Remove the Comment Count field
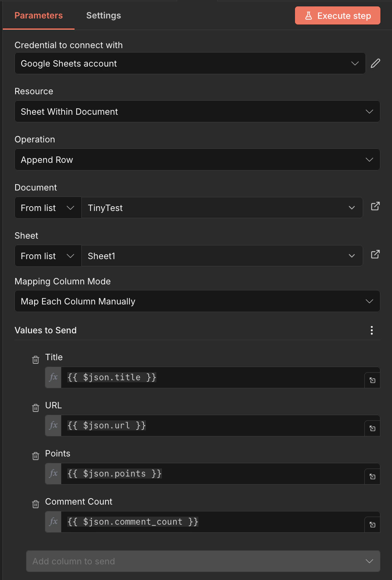The image size is (392, 580). [x=35, y=504]
